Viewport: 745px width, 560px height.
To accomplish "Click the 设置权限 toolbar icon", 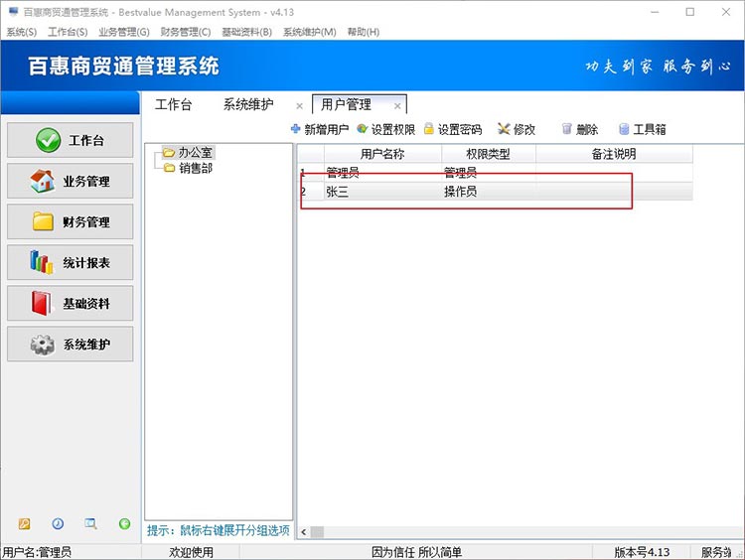I will point(362,129).
